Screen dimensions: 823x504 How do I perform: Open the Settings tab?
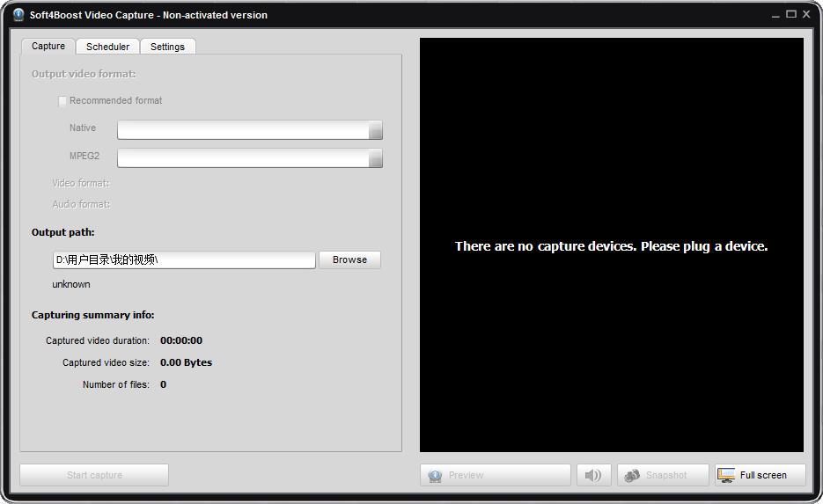[x=167, y=46]
